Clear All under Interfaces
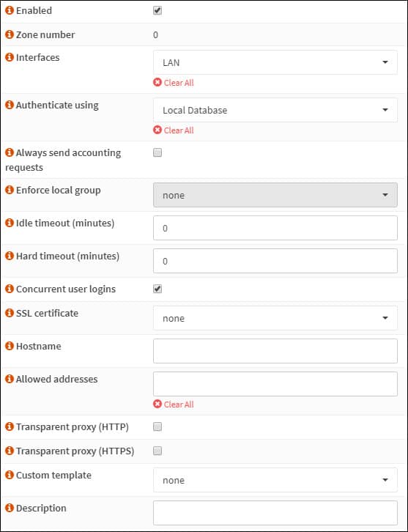 click(x=174, y=83)
